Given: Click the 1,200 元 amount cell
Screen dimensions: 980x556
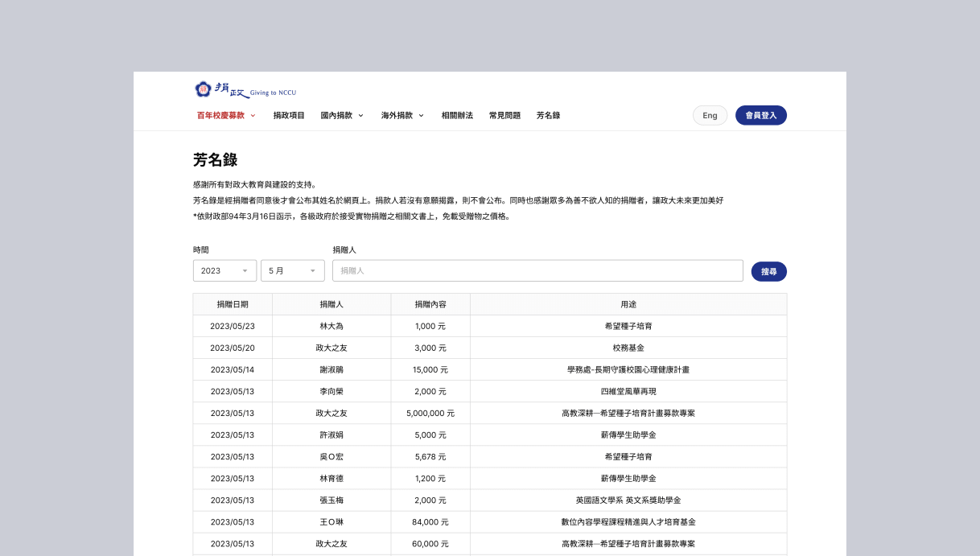Looking at the screenshot, I should [x=430, y=478].
